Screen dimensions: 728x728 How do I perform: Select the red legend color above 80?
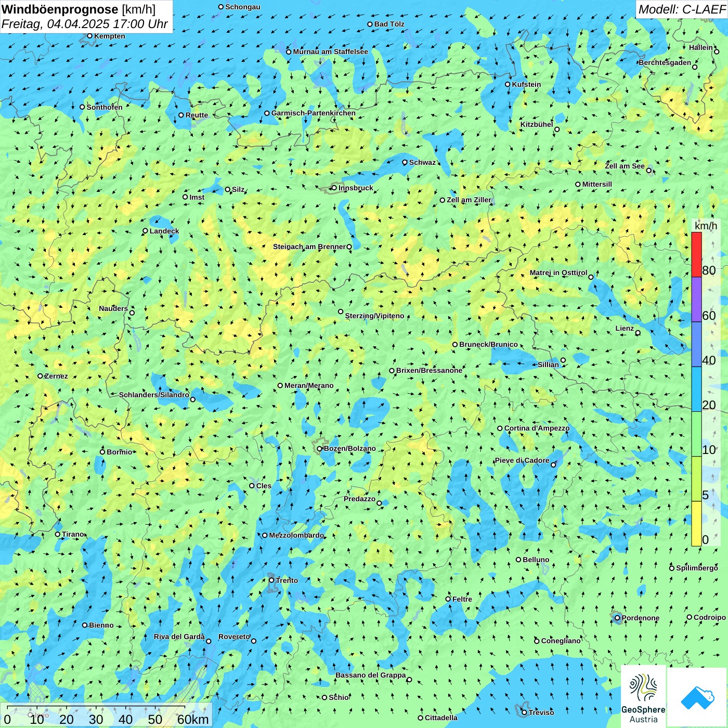[x=696, y=254]
